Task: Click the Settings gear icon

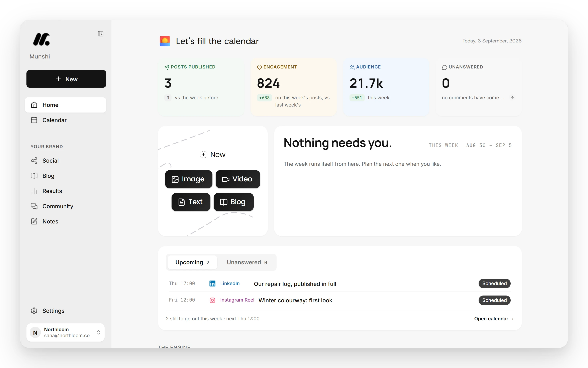Action: [34, 311]
